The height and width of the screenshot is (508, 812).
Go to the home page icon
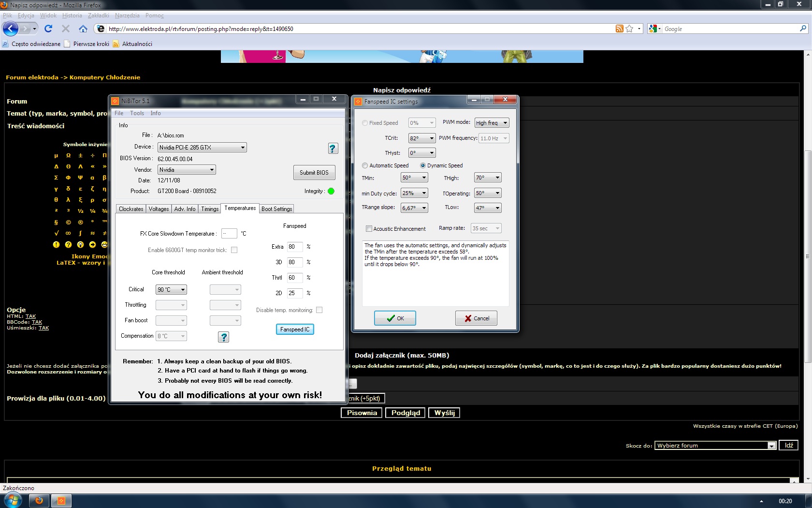click(x=83, y=29)
